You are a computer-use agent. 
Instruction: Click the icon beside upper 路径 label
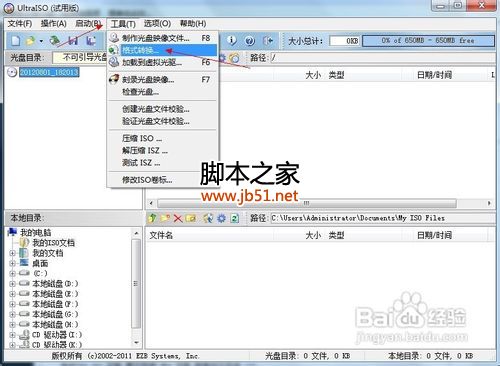tap(235, 58)
